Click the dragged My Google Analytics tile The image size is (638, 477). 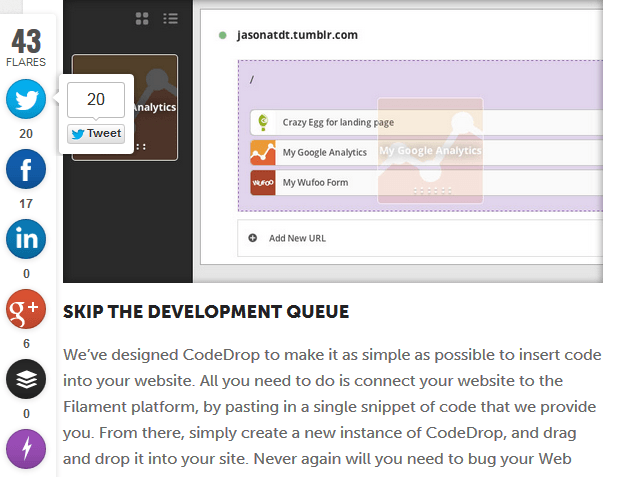430,151
